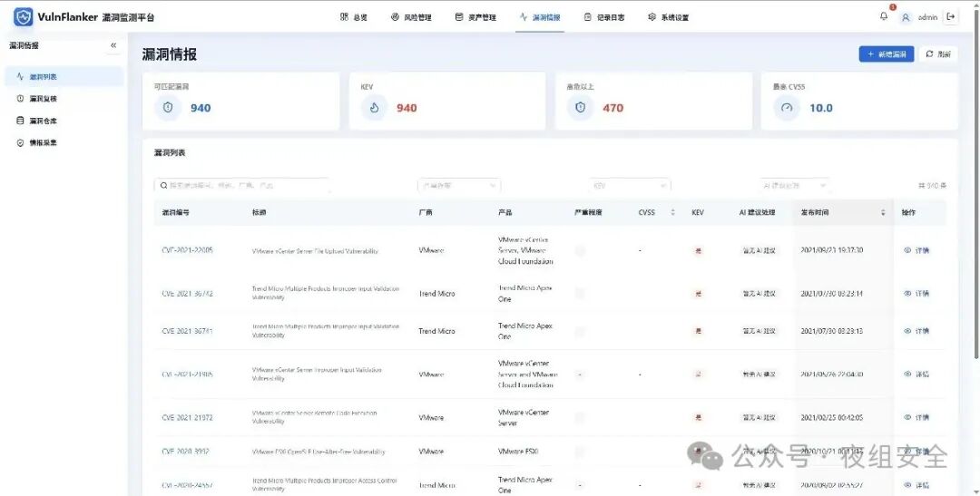Open CVE-2020-3992 link

coord(186,451)
